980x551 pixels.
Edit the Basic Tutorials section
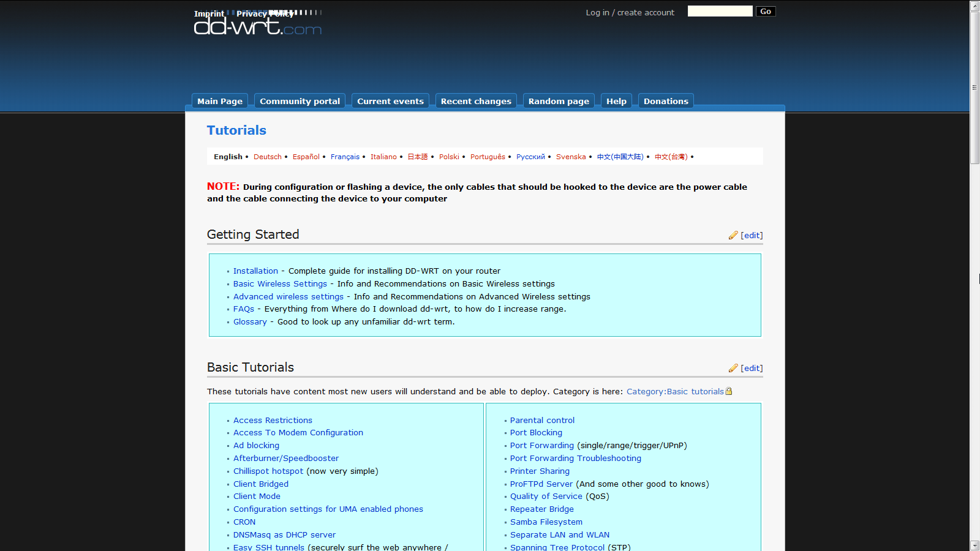coord(752,368)
